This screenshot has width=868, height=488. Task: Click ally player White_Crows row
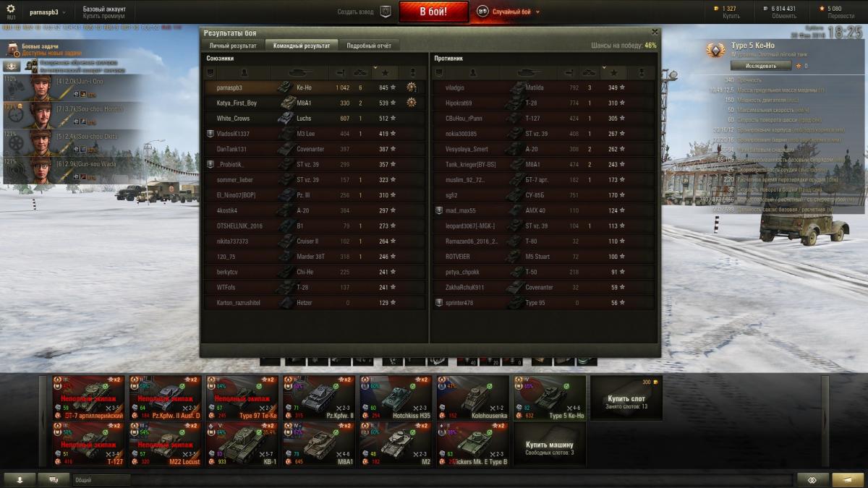tap(315, 118)
